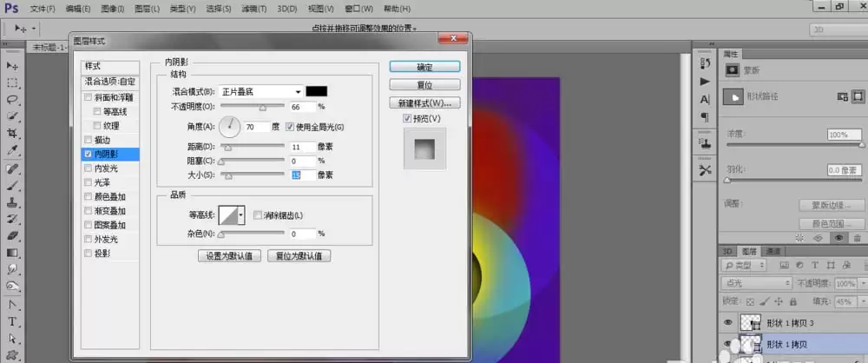Select the Crop tool
Screen dimensions: 868x363
coord(12,134)
